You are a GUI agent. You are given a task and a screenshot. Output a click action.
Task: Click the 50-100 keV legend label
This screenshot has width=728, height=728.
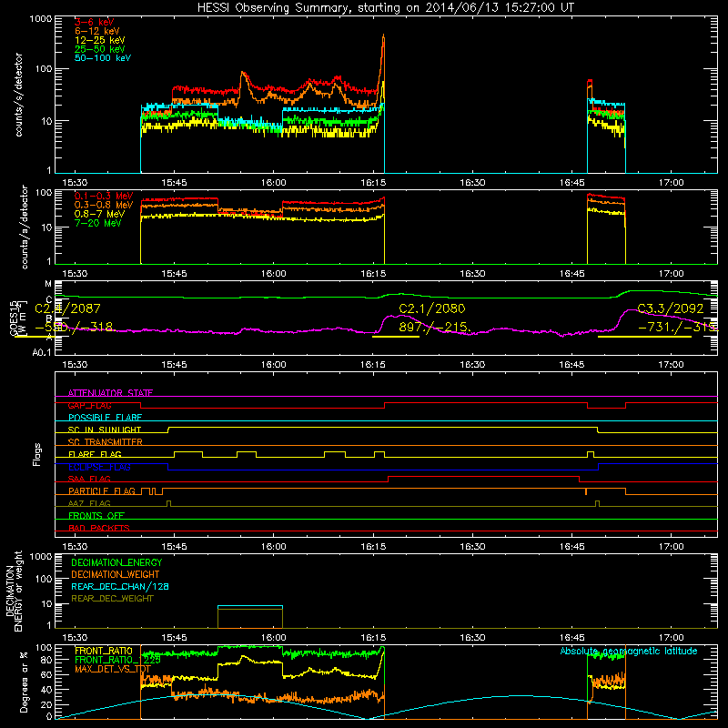pyautogui.click(x=102, y=58)
